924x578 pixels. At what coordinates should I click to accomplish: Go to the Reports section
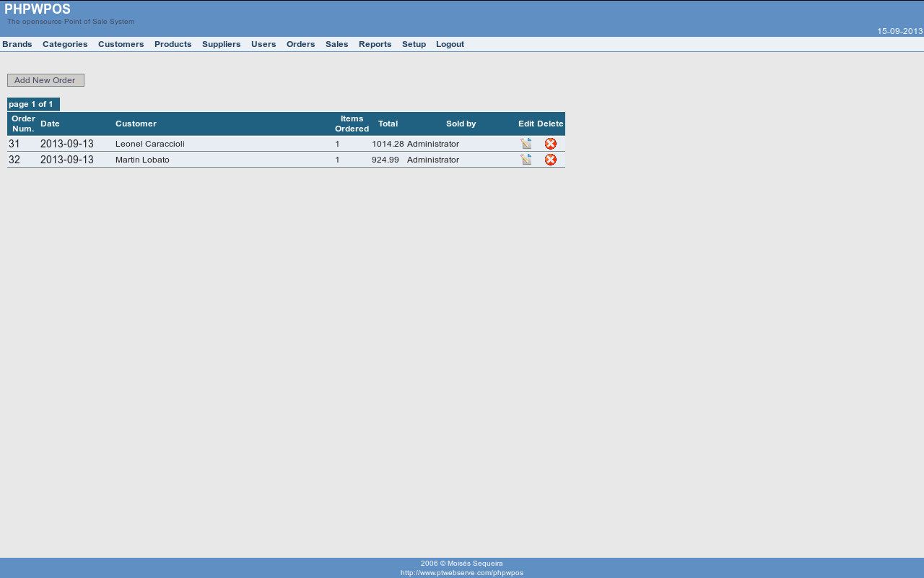375,43
